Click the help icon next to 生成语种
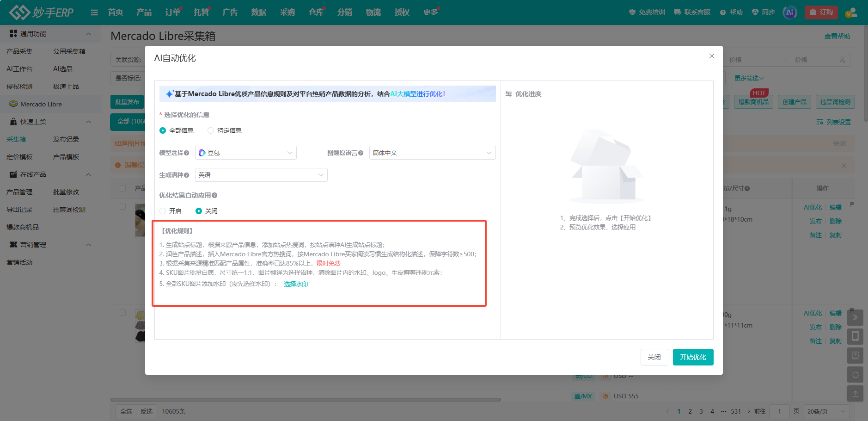 [x=187, y=175]
